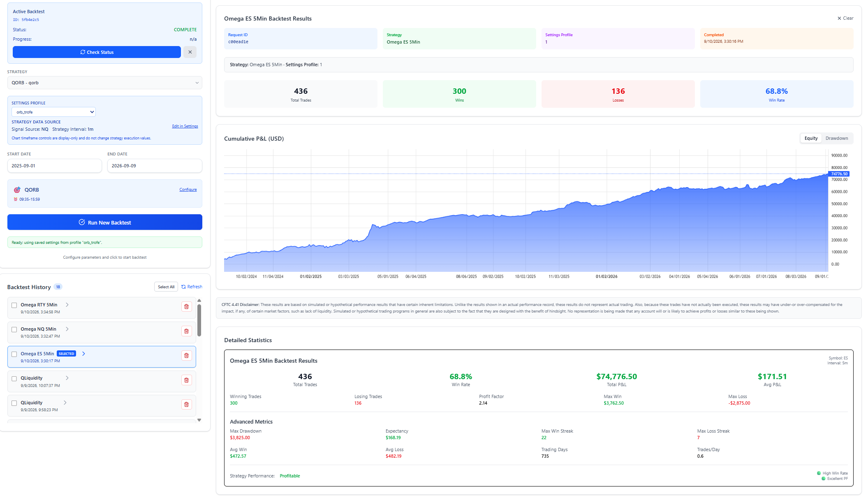
Task: Click the Start Date field
Action: coord(54,166)
